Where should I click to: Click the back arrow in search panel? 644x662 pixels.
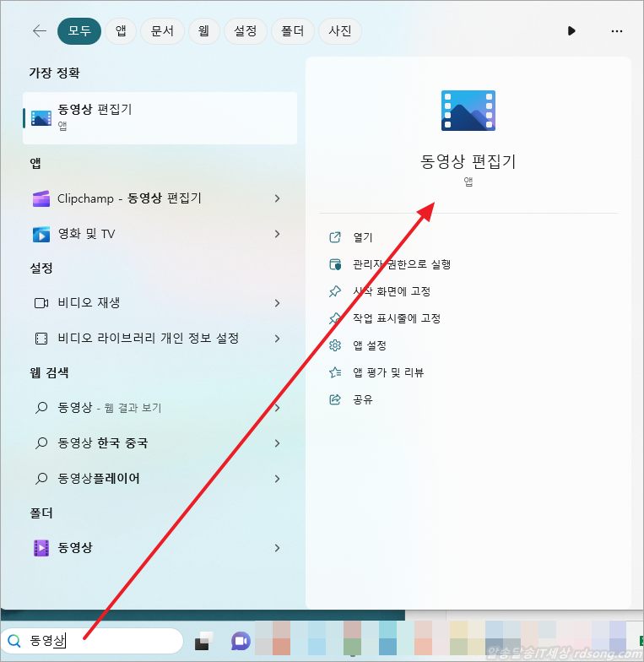coord(39,31)
